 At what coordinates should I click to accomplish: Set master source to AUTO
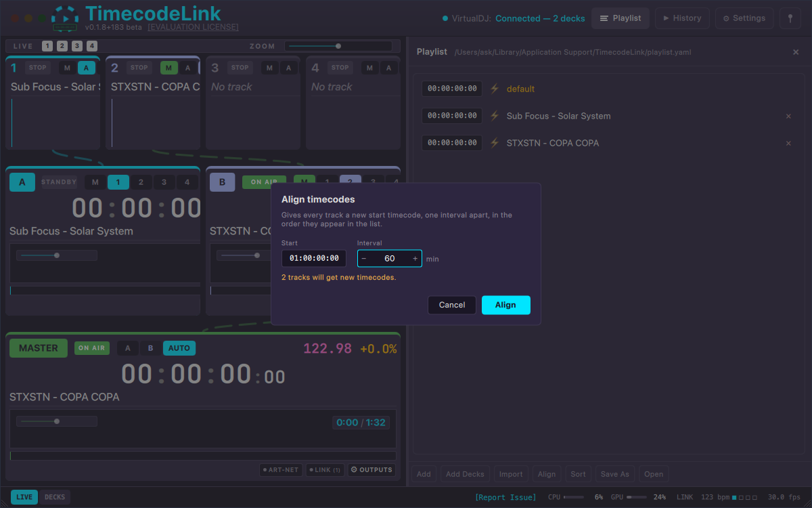point(179,348)
